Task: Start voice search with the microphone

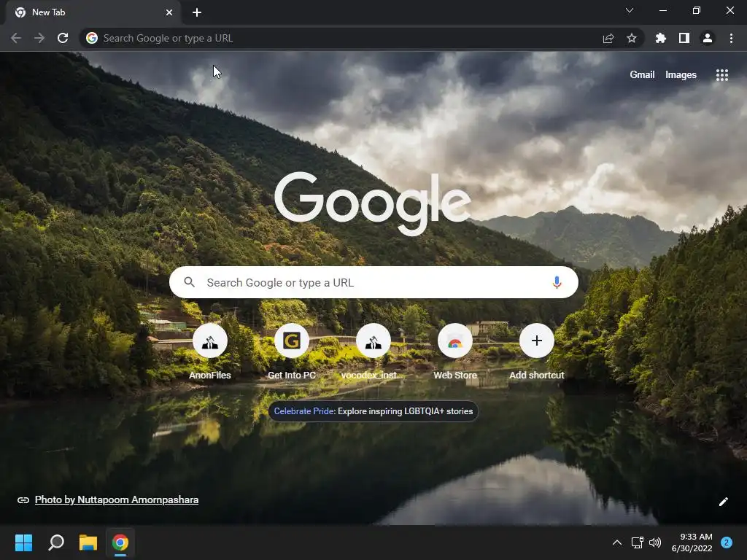Action: click(x=557, y=282)
